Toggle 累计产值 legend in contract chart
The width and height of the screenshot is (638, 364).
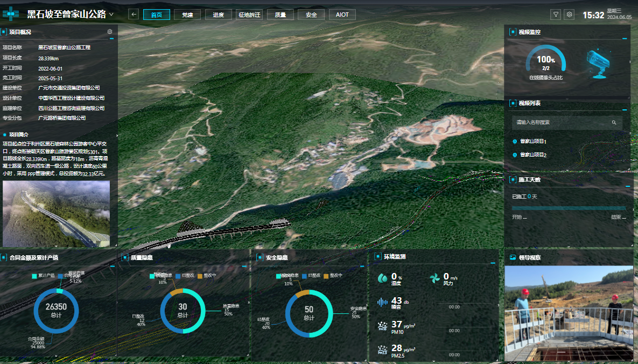[45, 275]
